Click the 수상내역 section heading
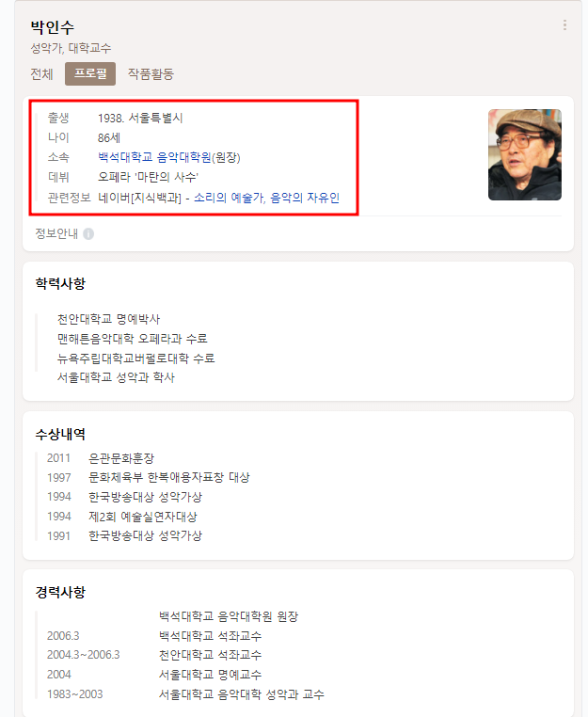 coord(60,434)
